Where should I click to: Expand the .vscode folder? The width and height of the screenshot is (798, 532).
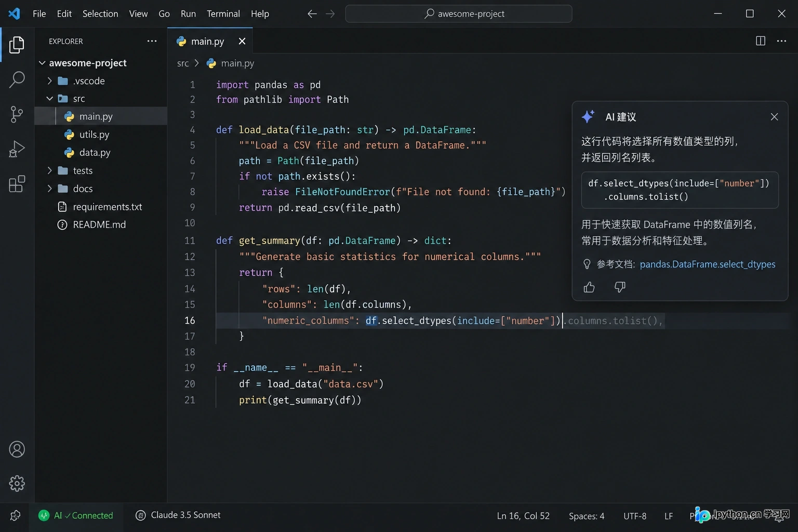pyautogui.click(x=50, y=81)
